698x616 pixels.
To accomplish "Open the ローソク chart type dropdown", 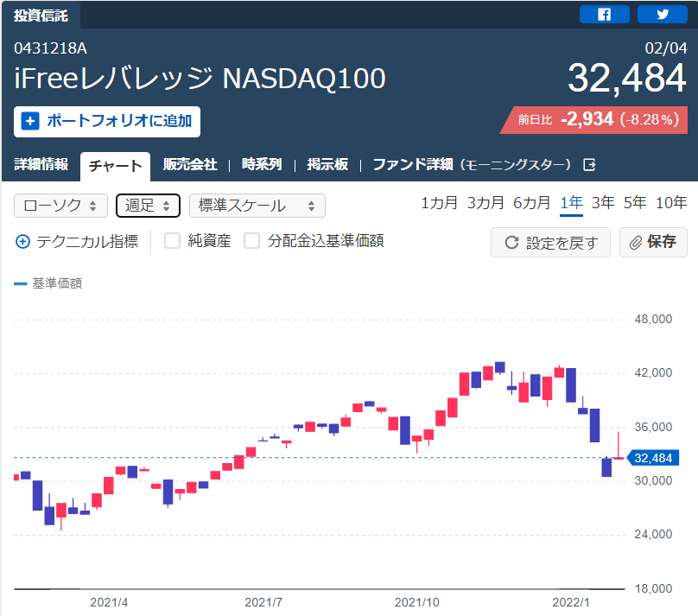I will point(60,206).
